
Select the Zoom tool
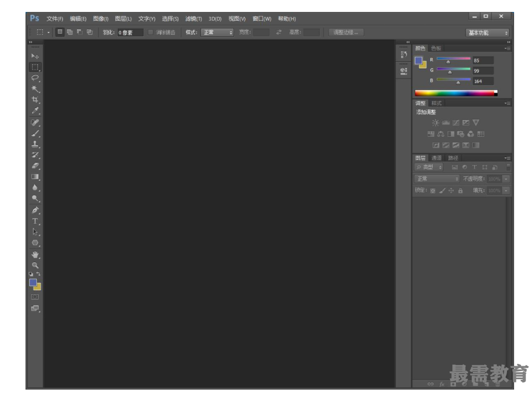click(x=35, y=265)
